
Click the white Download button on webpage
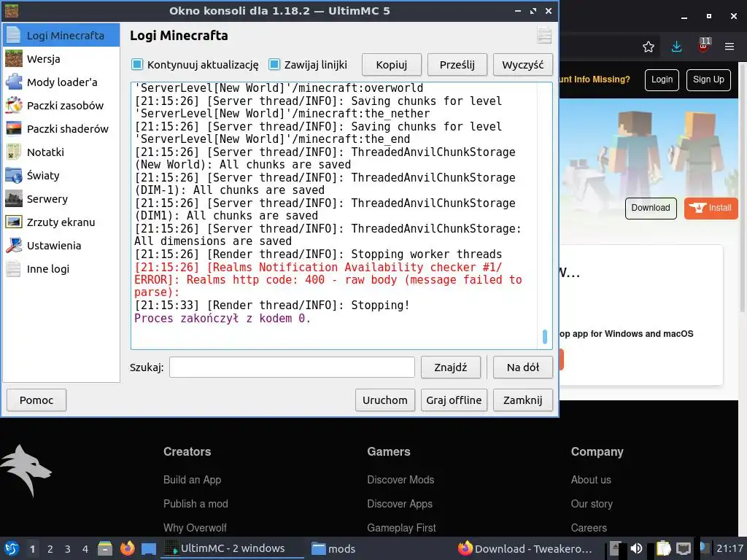coord(650,208)
